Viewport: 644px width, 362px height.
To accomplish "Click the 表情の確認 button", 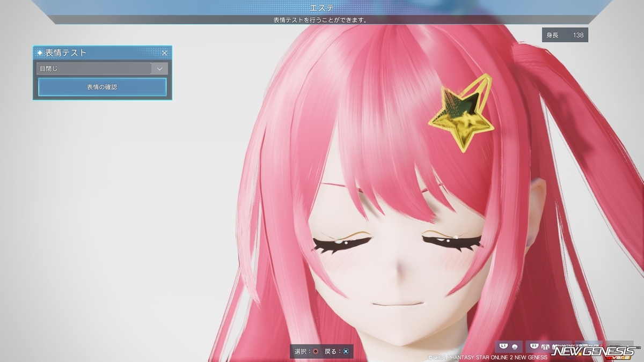I will [102, 87].
